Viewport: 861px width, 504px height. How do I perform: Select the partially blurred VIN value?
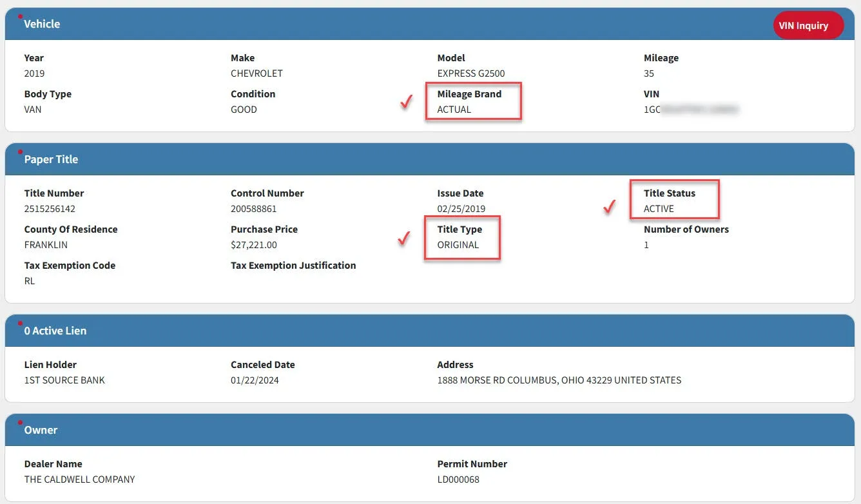(691, 110)
